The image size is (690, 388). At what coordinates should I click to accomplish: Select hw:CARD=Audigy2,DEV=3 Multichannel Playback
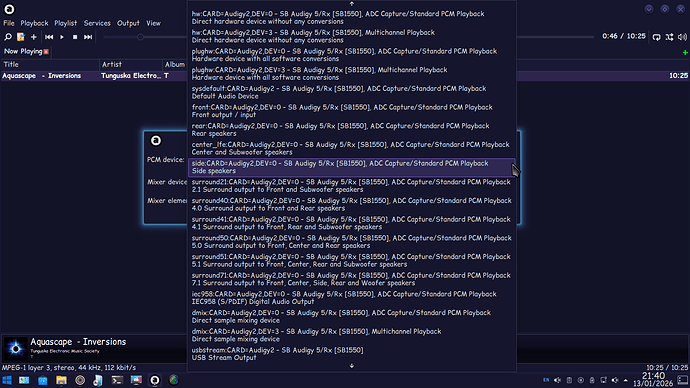[352, 36]
